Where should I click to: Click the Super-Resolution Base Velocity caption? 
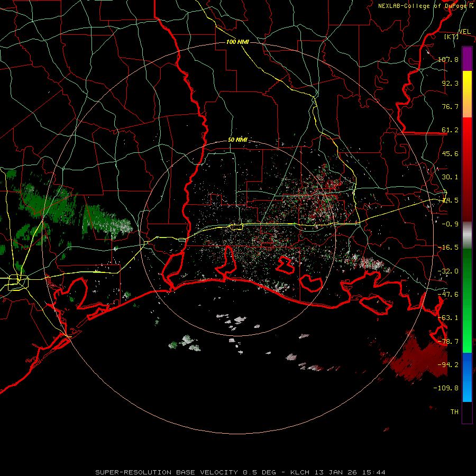[241, 472]
